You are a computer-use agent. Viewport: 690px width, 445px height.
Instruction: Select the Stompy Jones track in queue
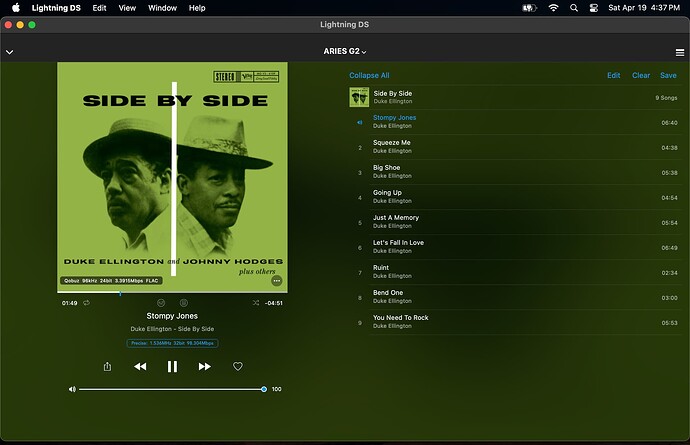click(515, 122)
